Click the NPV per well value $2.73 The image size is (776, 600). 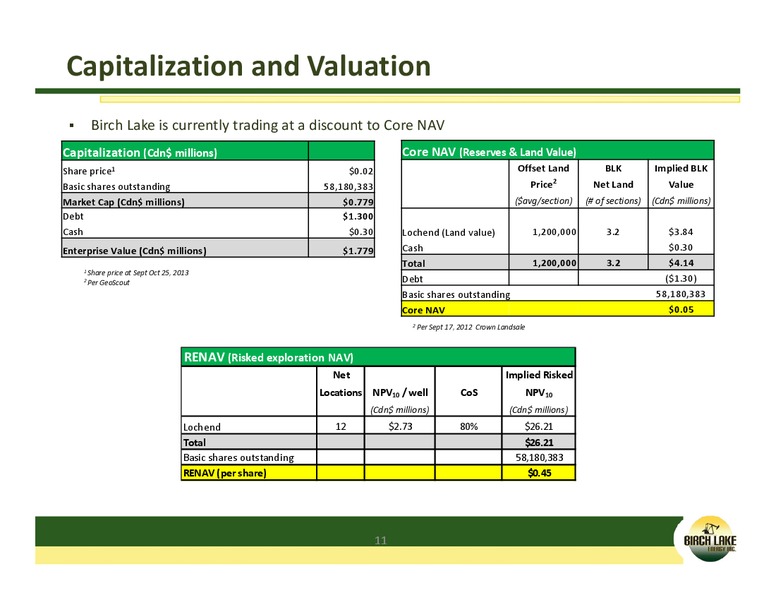tap(400, 426)
